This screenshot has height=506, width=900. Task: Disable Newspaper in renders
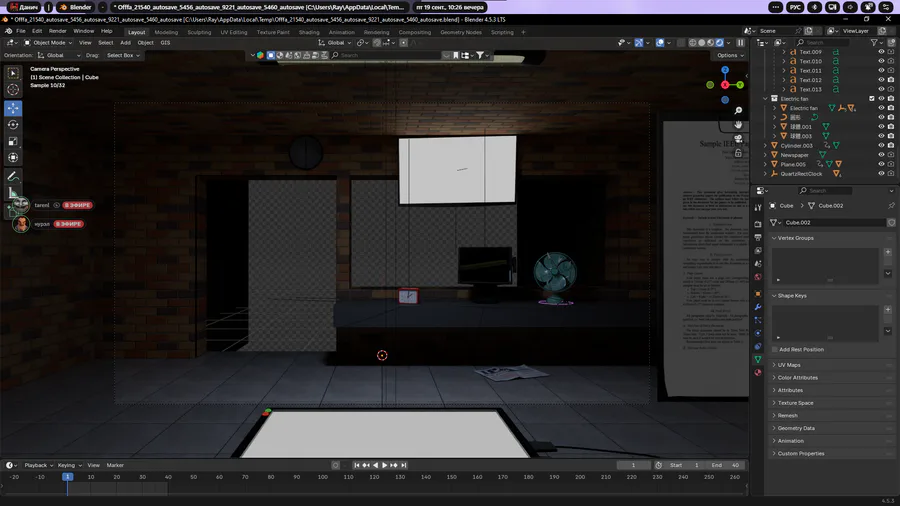pos(891,155)
